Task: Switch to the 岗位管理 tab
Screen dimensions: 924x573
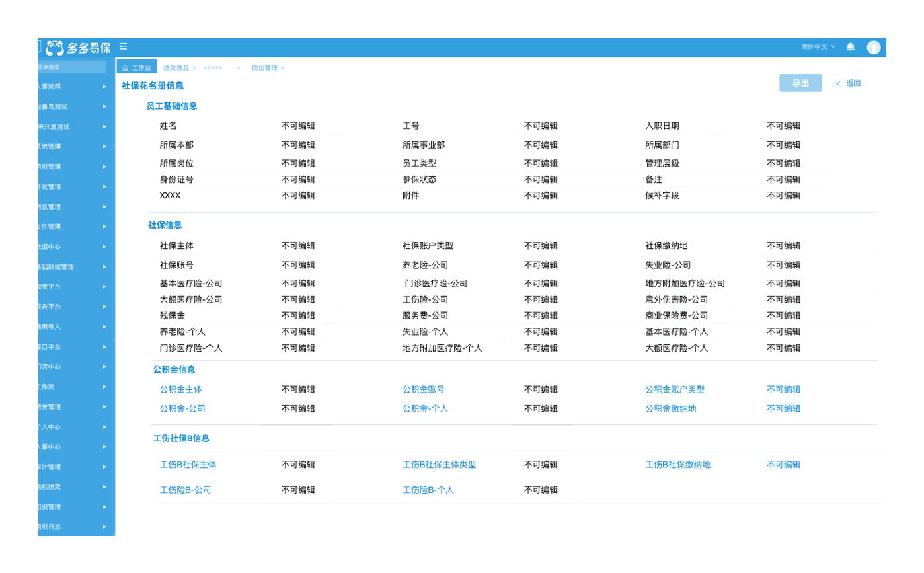Action: (264, 68)
